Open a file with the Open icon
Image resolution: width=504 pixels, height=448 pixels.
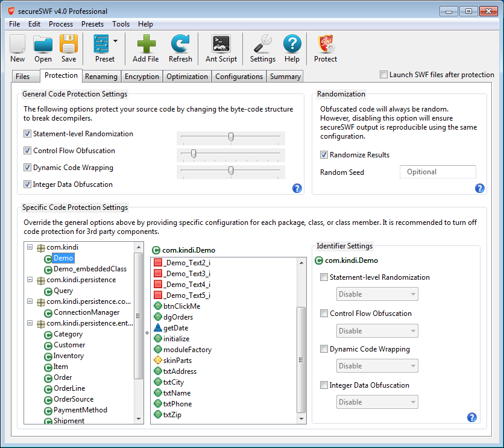point(43,46)
